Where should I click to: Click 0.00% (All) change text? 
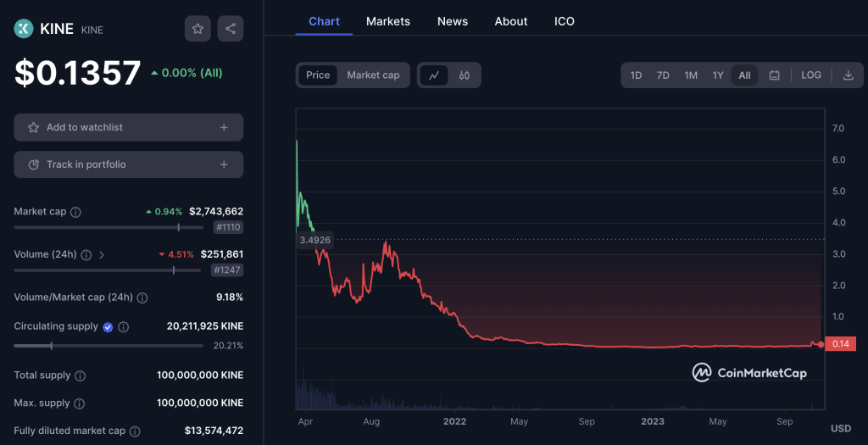(186, 73)
